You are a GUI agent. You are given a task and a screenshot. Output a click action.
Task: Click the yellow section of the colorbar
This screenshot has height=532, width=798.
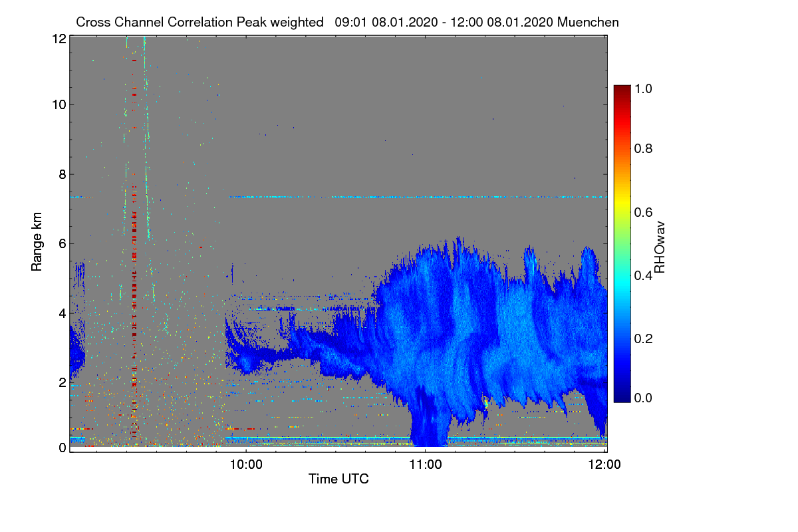coord(622,203)
